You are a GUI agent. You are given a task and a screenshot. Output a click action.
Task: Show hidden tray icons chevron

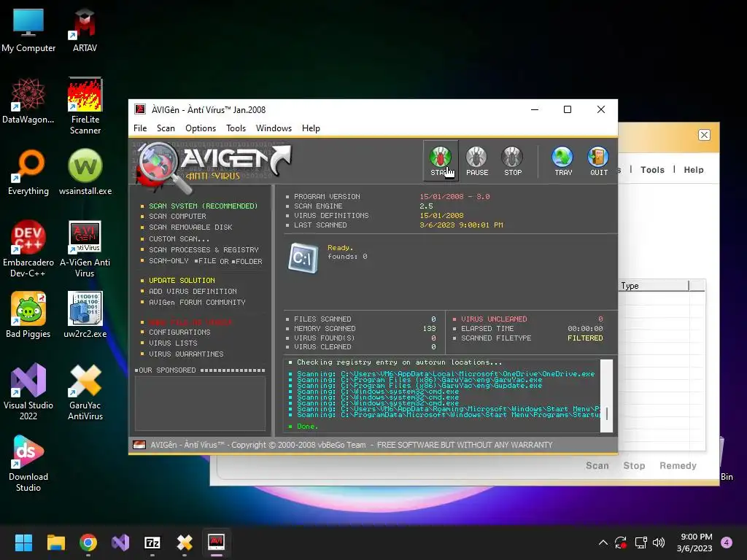pyautogui.click(x=603, y=542)
